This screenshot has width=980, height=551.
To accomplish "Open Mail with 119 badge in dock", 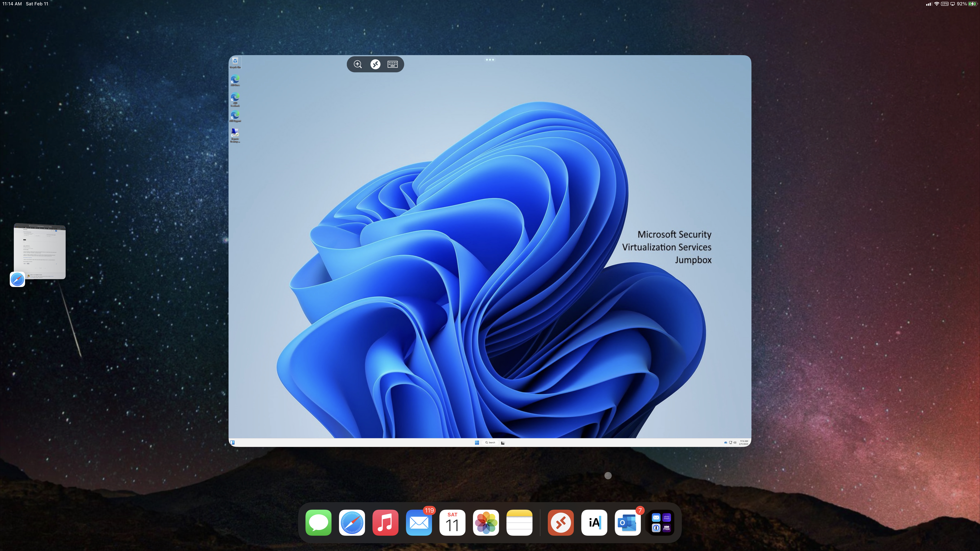I will click(x=419, y=522).
